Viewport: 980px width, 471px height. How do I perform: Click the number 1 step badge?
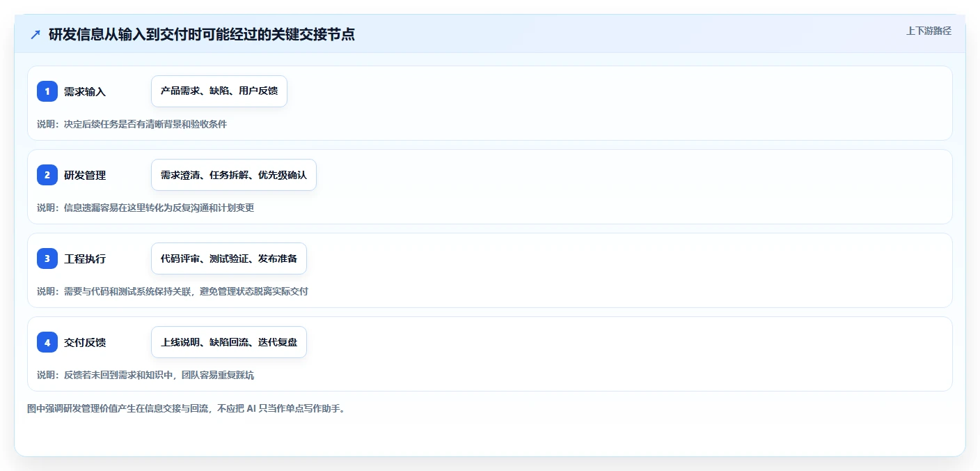(x=47, y=91)
